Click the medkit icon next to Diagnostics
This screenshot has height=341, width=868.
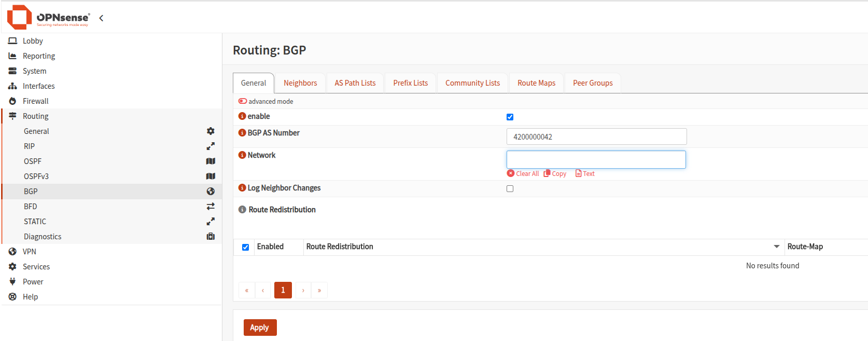pyautogui.click(x=211, y=237)
